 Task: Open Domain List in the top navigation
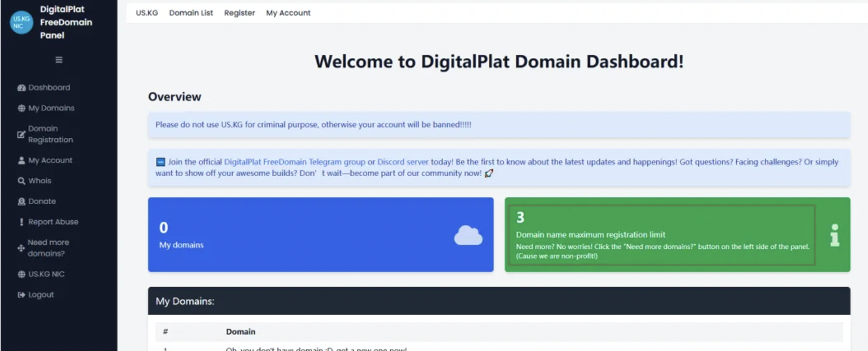[191, 13]
